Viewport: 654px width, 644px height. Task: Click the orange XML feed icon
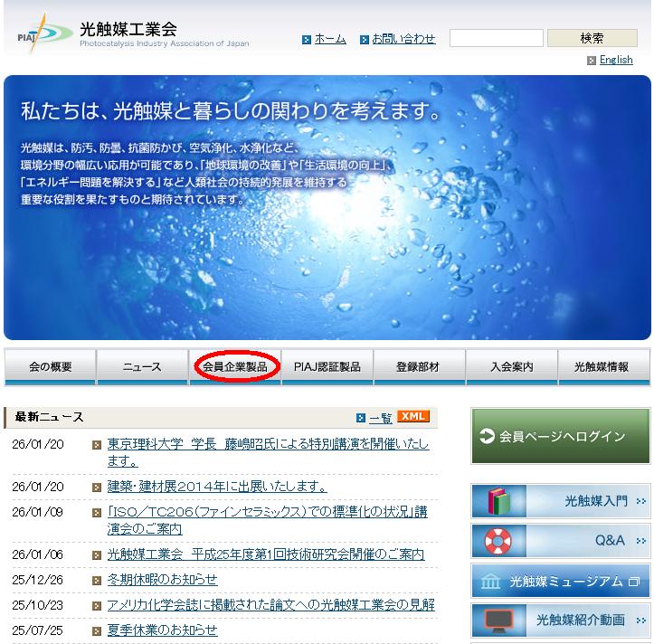(x=413, y=417)
